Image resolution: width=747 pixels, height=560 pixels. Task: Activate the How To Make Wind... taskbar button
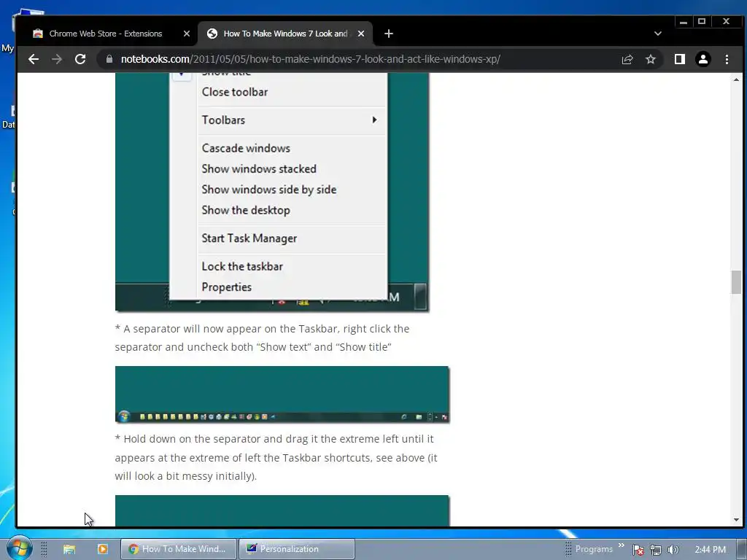178,549
